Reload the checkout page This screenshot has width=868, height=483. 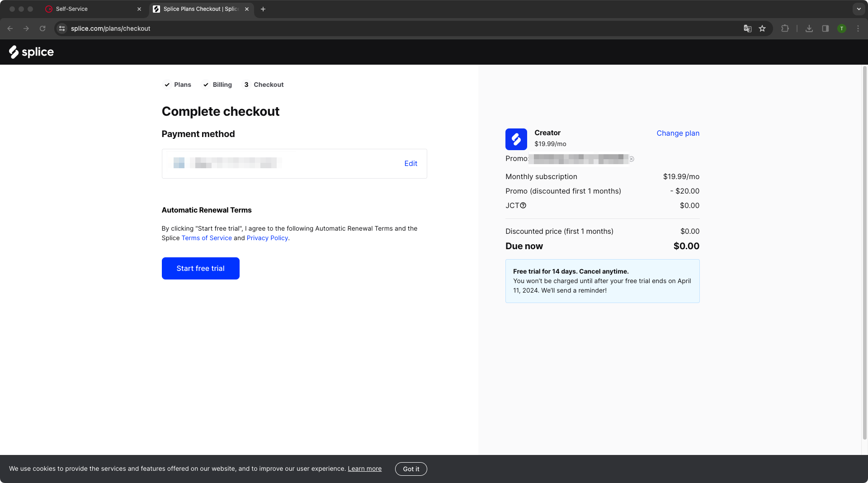pos(42,28)
